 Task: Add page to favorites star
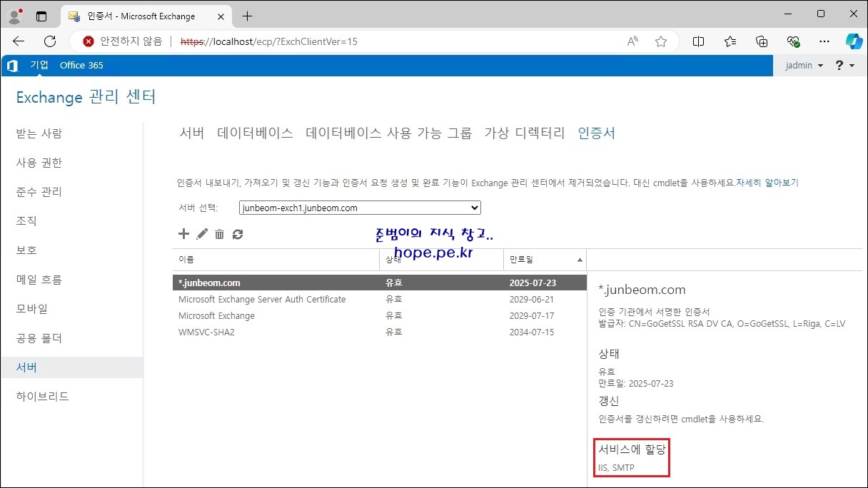coord(661,41)
